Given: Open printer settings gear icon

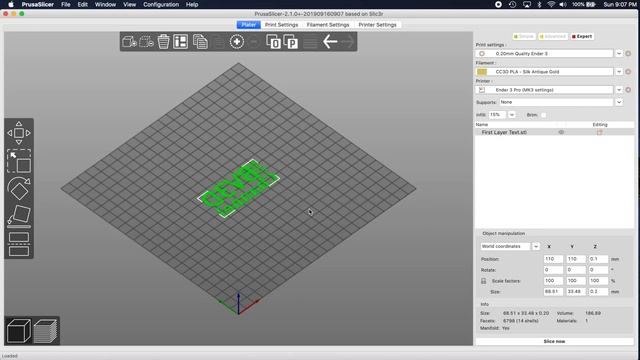Looking at the screenshot, I should pyautogui.click(x=628, y=90).
